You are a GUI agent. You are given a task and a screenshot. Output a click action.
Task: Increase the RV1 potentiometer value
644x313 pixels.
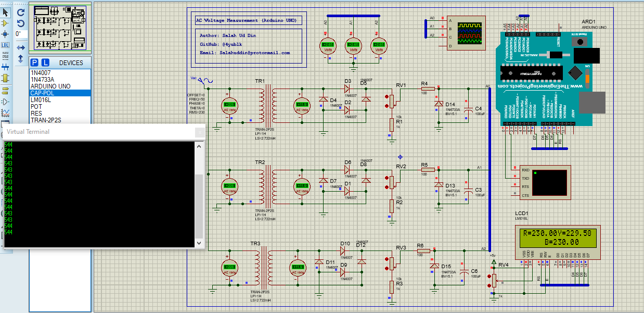(387, 96)
